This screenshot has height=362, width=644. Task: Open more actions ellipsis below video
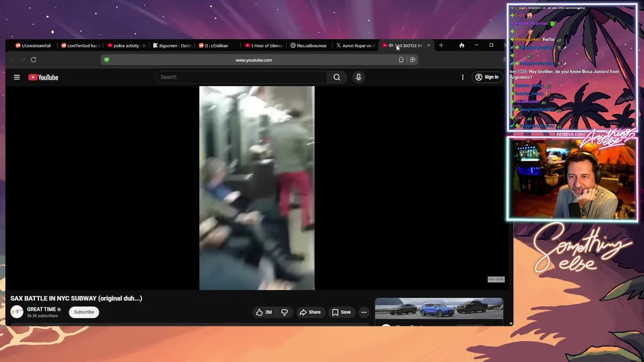364,312
